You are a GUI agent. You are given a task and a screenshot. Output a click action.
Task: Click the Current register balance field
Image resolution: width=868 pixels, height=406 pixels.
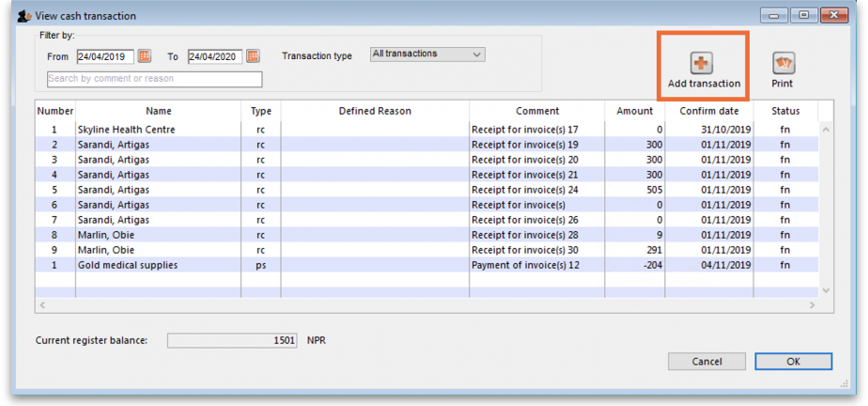point(233,340)
